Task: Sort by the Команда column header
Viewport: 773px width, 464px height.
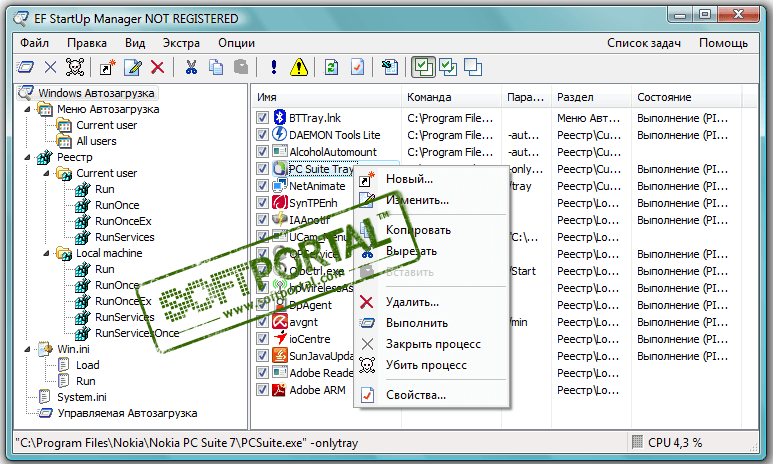Action: click(x=452, y=97)
